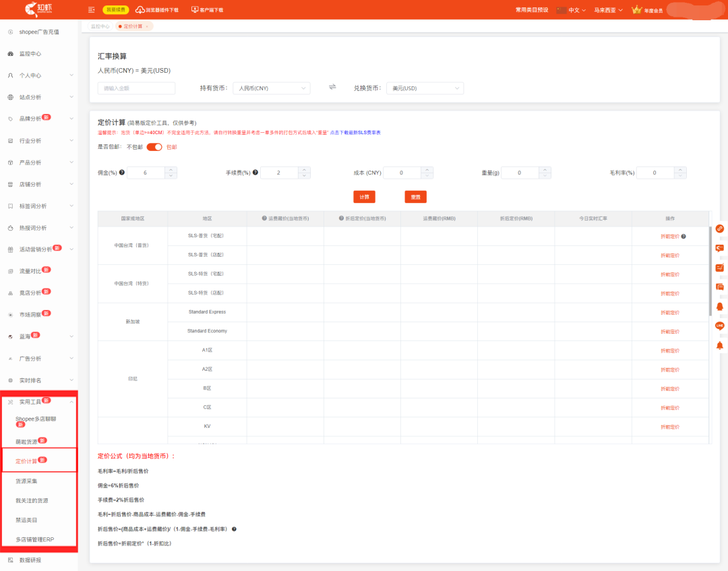Open the feedback edit icon in the floating bar
This screenshot has height=571, width=728.
click(x=720, y=268)
